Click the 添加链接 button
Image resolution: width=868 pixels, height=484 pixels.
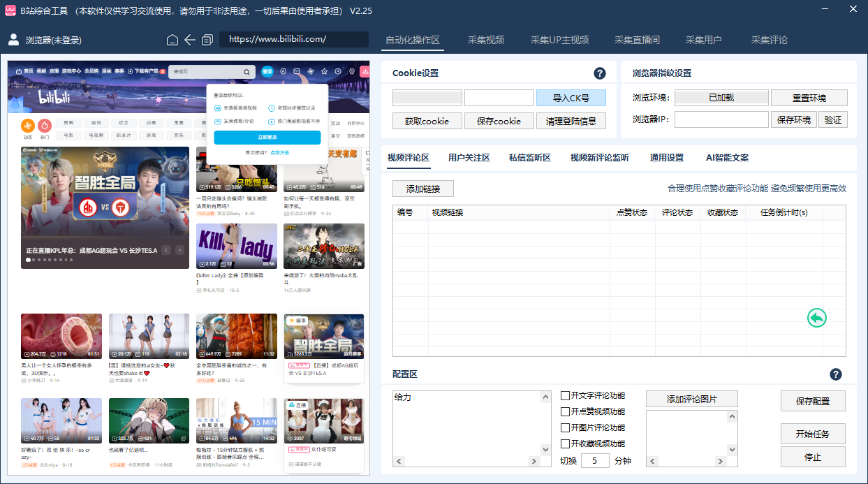[x=423, y=189]
